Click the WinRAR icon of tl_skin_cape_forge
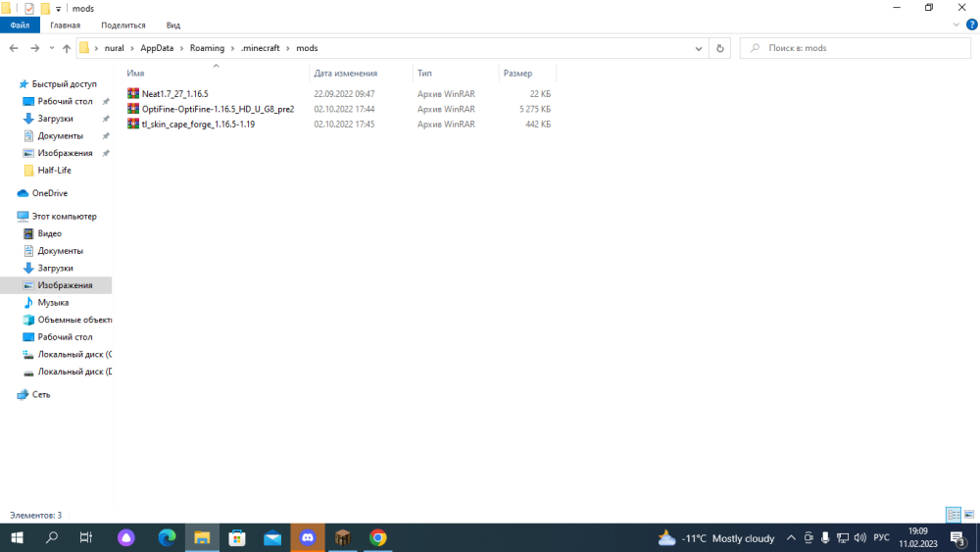This screenshot has height=552, width=980. [x=133, y=124]
